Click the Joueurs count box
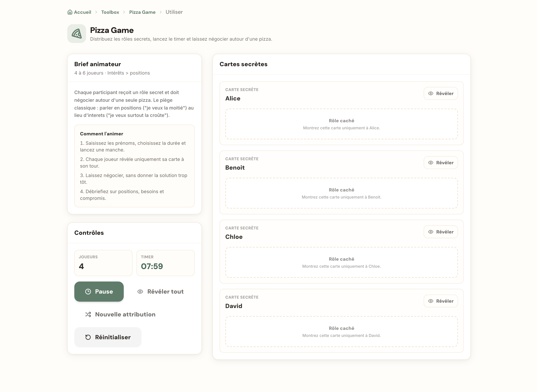 [103, 263]
